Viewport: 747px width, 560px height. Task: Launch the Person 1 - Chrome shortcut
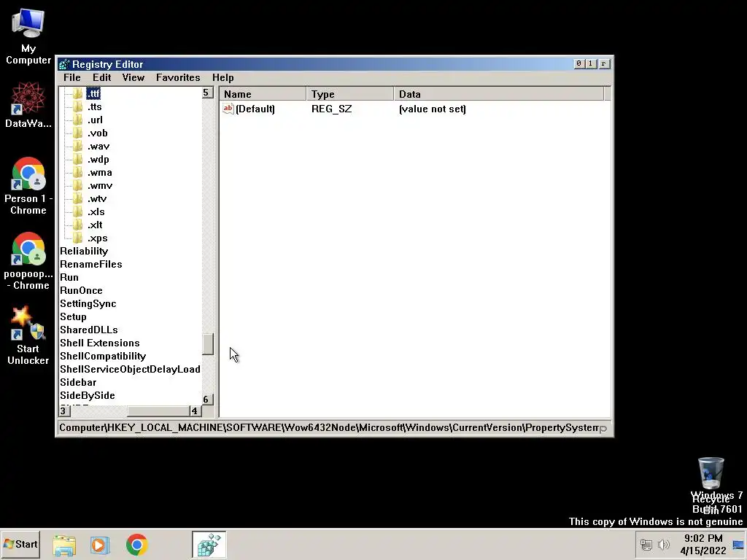pos(28,186)
